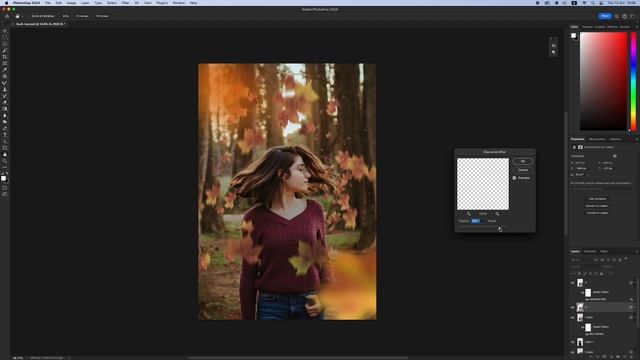Open the Select menu
The height and width of the screenshot is (360, 640).
coord(112,3)
